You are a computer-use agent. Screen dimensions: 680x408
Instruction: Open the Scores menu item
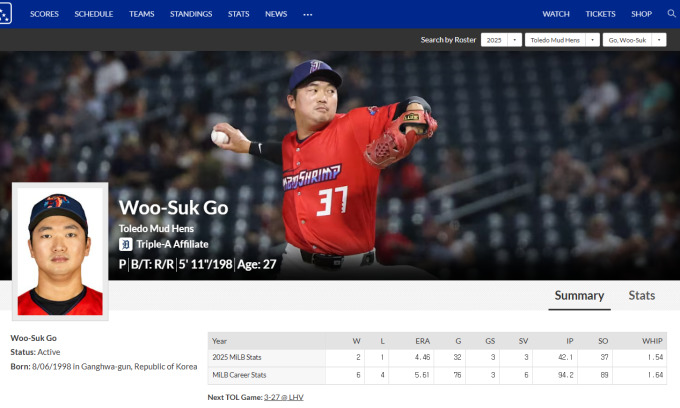44,14
